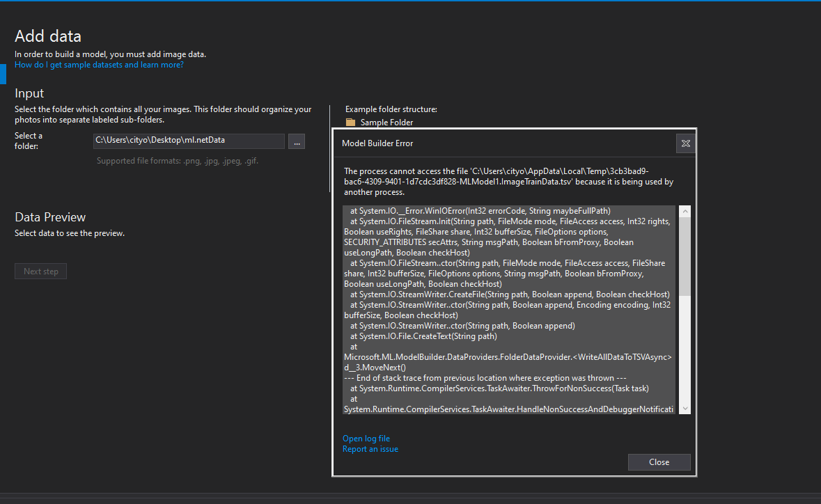Click inside the folder path text box
This screenshot has height=504, width=821.
188,141
